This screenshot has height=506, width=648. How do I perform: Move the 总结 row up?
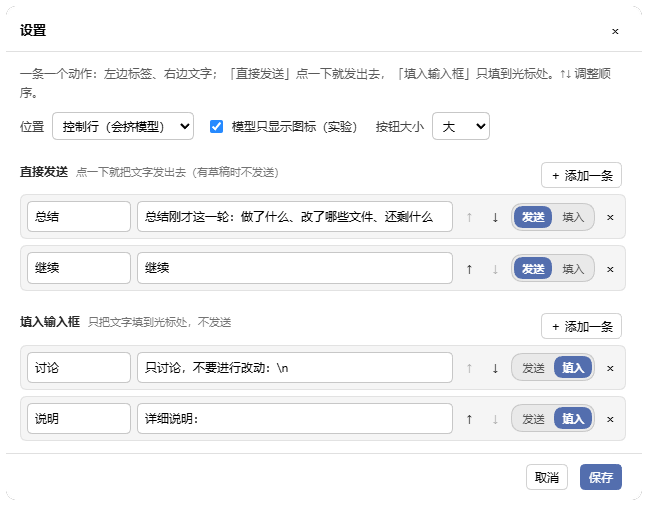click(x=469, y=217)
